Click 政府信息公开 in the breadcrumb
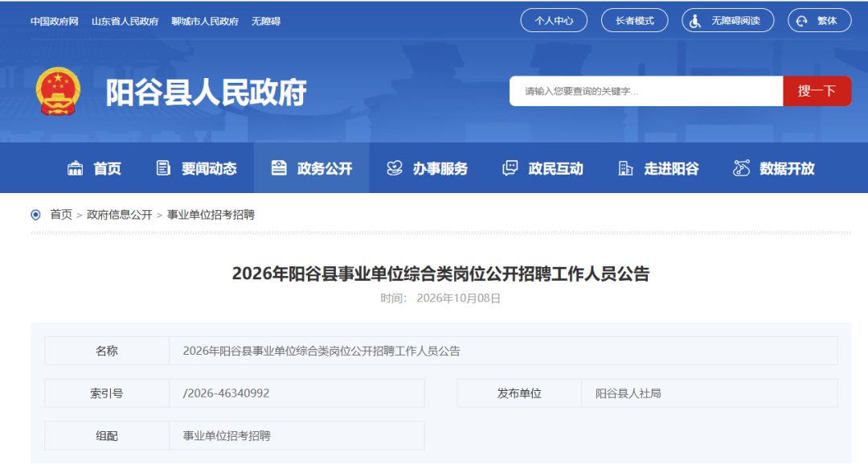 [120, 215]
